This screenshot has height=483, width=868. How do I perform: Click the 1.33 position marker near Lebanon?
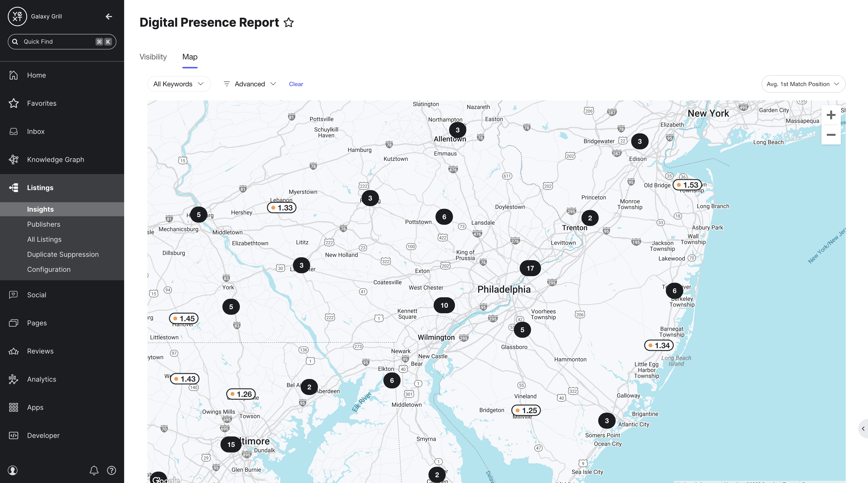point(282,208)
